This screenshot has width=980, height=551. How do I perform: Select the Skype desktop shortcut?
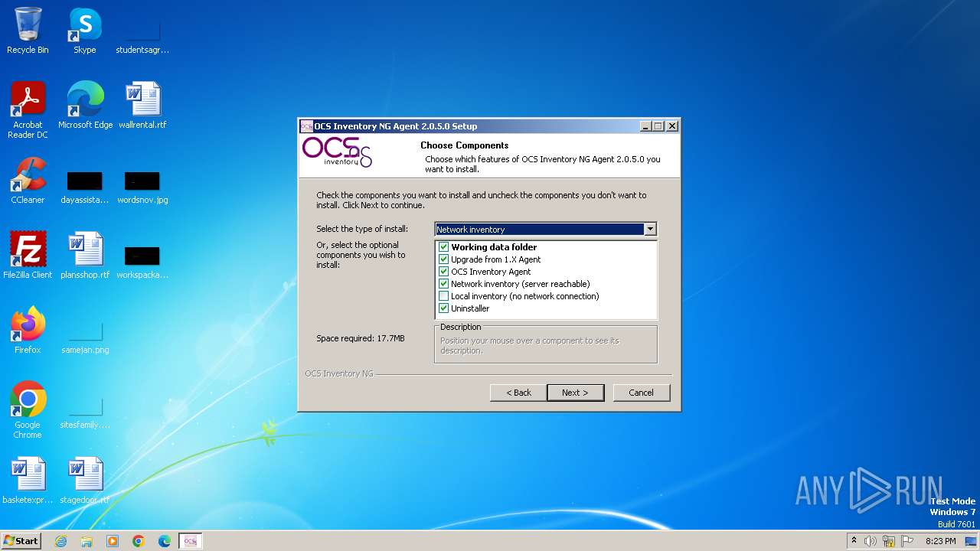pyautogui.click(x=85, y=31)
